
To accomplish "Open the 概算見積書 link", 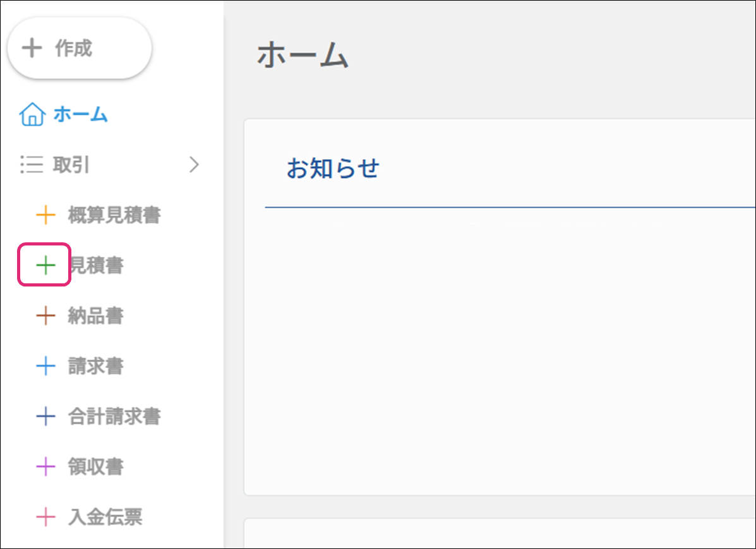I will click(x=114, y=215).
